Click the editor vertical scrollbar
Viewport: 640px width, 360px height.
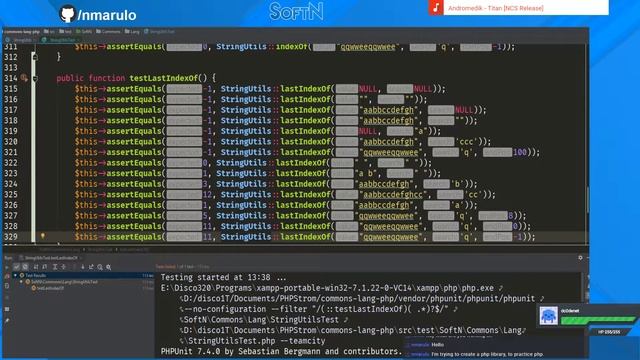[587, 200]
